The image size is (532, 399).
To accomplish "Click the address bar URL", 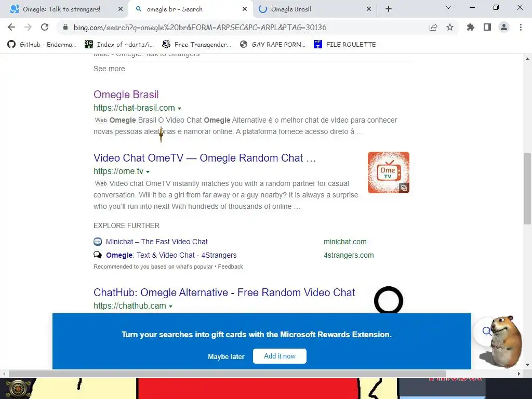I will tap(200, 28).
